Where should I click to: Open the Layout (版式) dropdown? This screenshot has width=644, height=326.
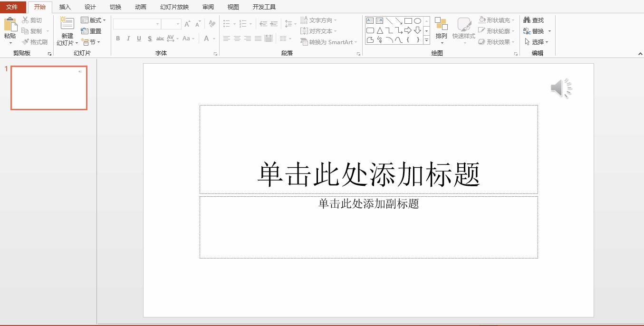coord(93,20)
